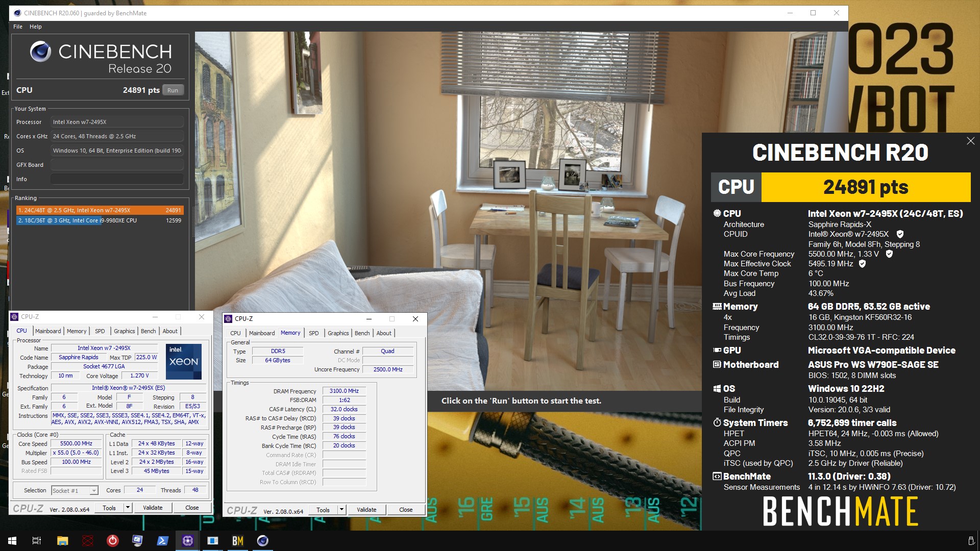Switch to CPU-Z in the taskbar
This screenshot has height=551, width=980.
click(188, 541)
